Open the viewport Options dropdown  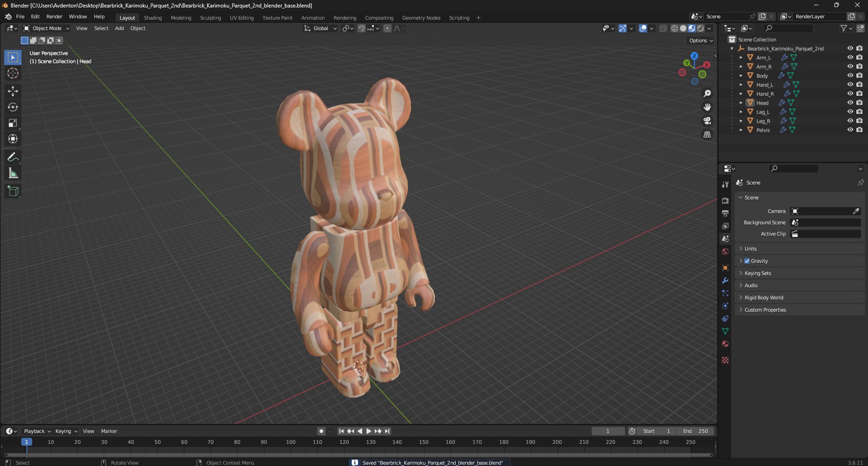click(701, 41)
